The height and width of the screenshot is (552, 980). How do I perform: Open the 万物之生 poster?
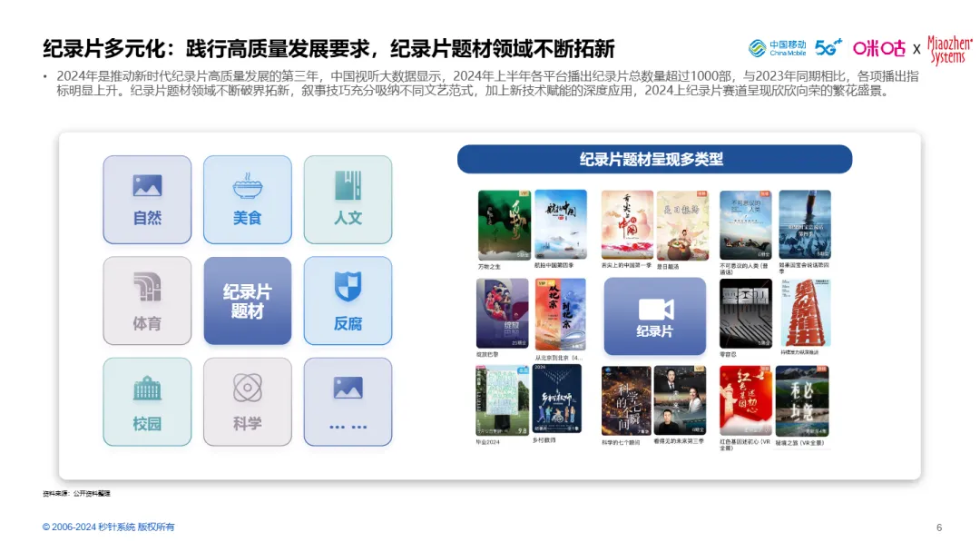(504, 225)
